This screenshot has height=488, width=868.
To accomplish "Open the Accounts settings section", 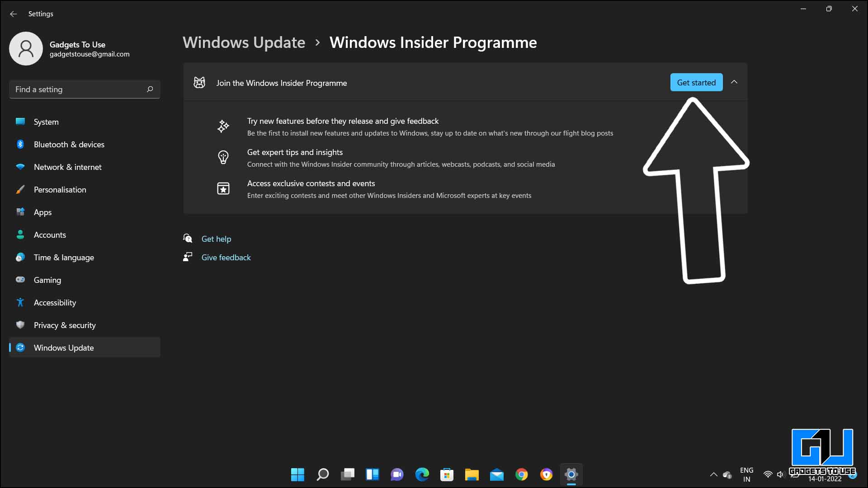I will tap(50, 235).
